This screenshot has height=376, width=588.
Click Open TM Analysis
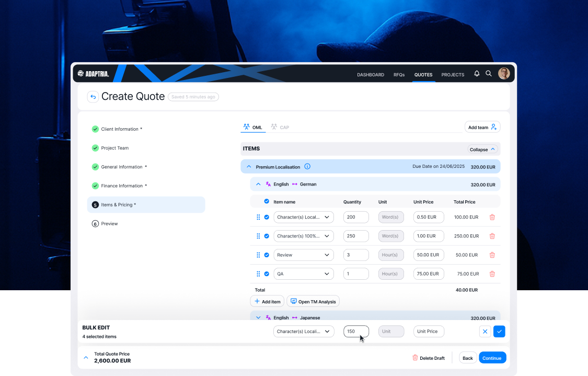313,301
